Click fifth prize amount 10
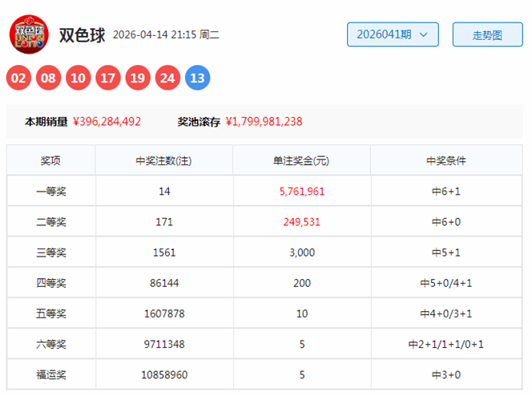 302,313
